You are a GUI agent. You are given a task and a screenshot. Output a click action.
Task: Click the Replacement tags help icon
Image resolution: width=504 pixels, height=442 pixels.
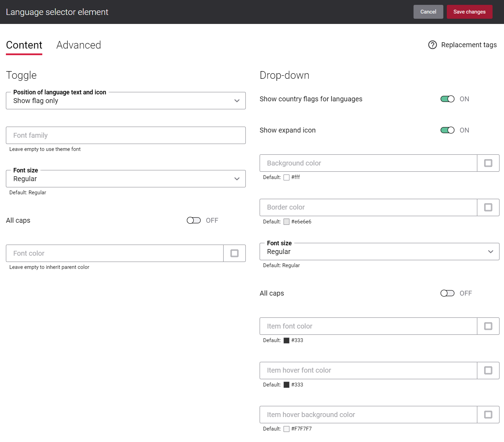(x=432, y=45)
